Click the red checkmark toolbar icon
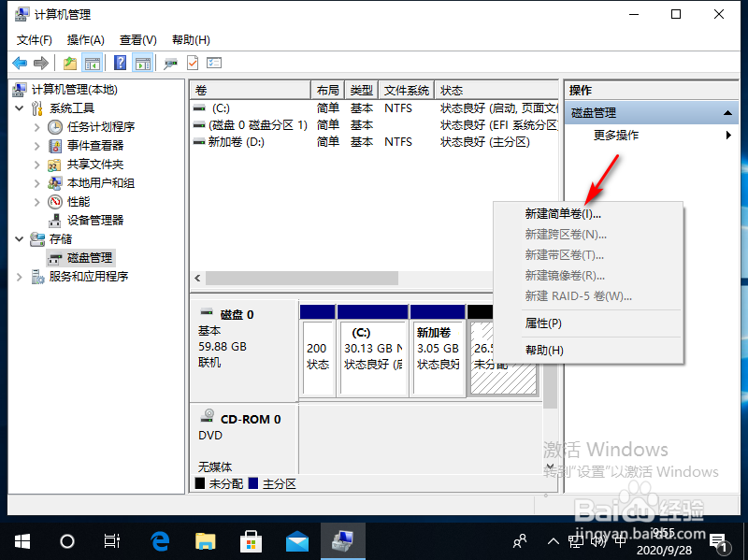The width and height of the screenshot is (748, 560). tap(192, 63)
